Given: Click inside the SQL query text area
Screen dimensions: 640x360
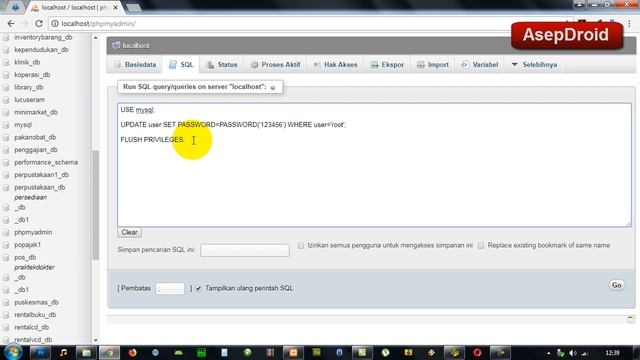Looking at the screenshot, I should [x=374, y=165].
